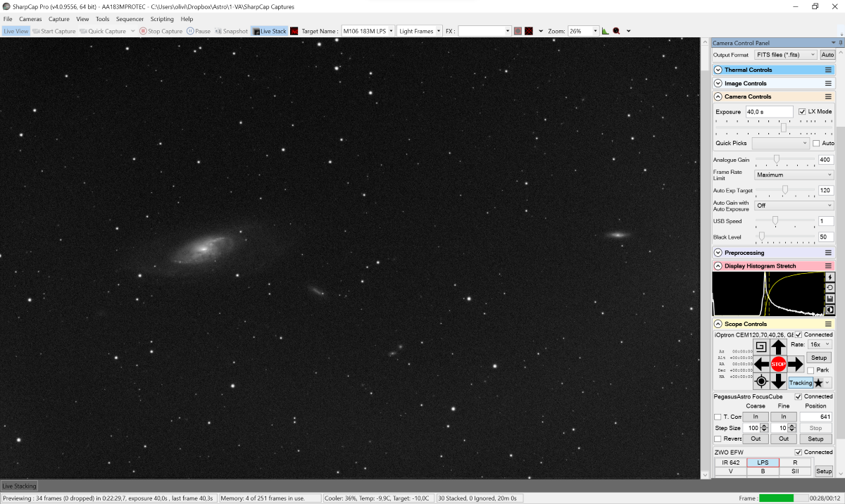Image resolution: width=845 pixels, height=504 pixels.
Task: Click the spiral search icon
Action: [x=761, y=347]
